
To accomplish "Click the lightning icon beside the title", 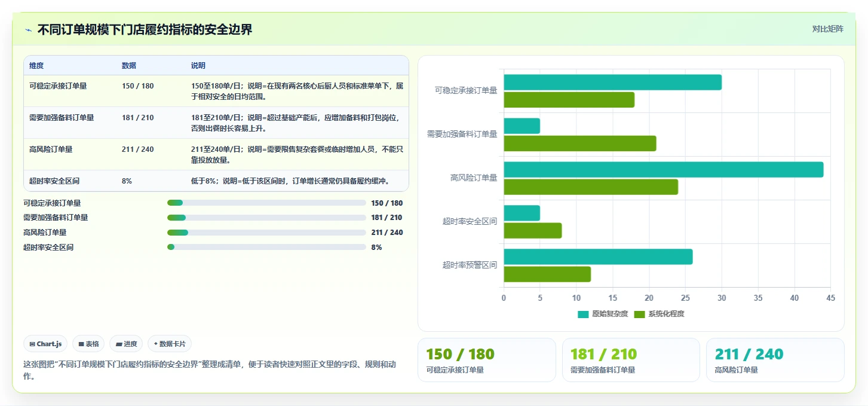I will point(28,30).
